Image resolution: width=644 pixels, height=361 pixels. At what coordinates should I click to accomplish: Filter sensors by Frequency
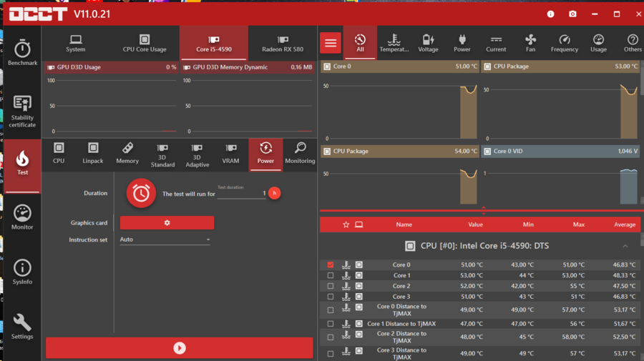pos(565,43)
